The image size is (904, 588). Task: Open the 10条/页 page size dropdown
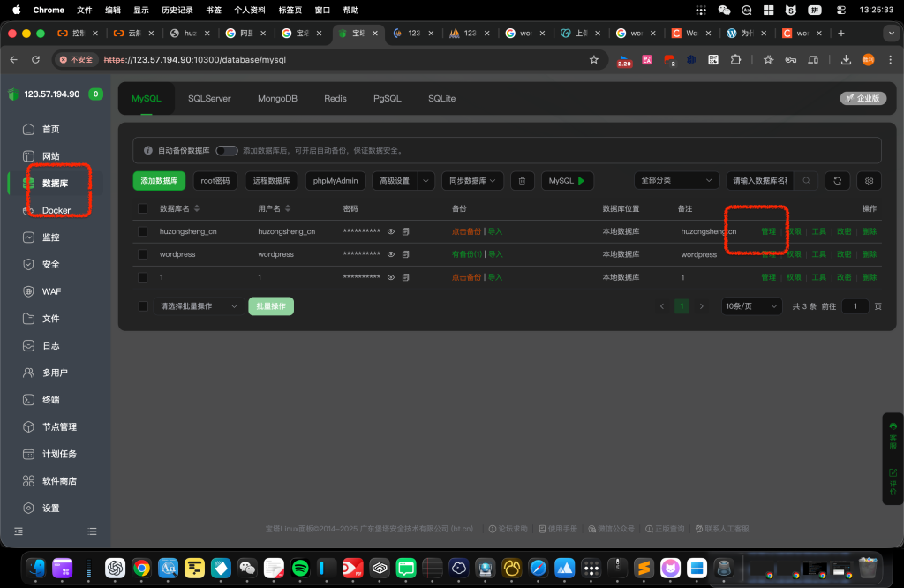click(751, 306)
